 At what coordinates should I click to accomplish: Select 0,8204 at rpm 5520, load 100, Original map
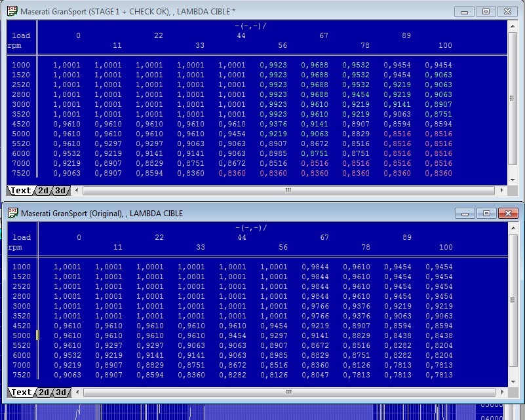(x=439, y=345)
